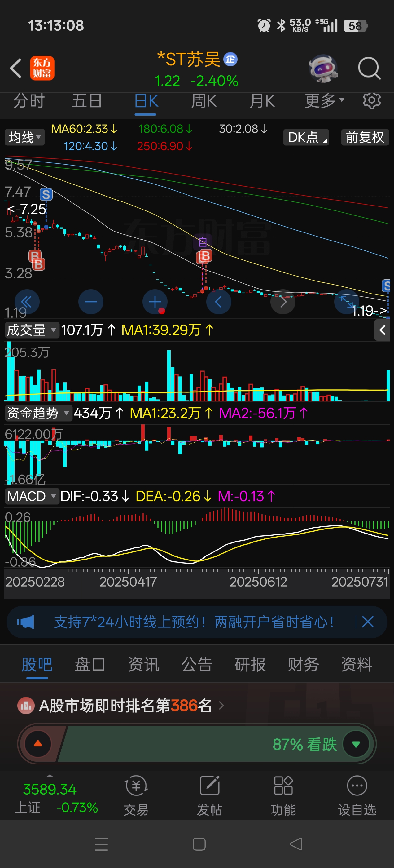Image resolution: width=394 pixels, height=868 pixels.
Task: Open the robot AI assistant avatar
Action: pos(323,68)
